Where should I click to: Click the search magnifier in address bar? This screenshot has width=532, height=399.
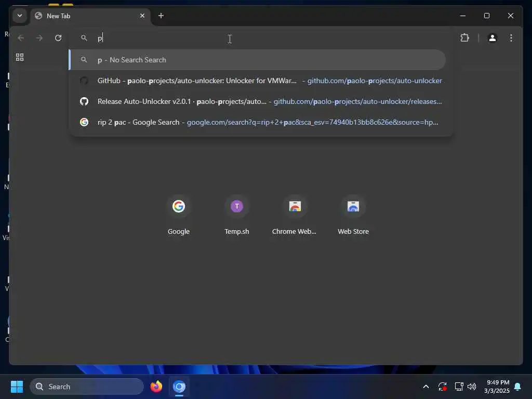click(x=84, y=38)
